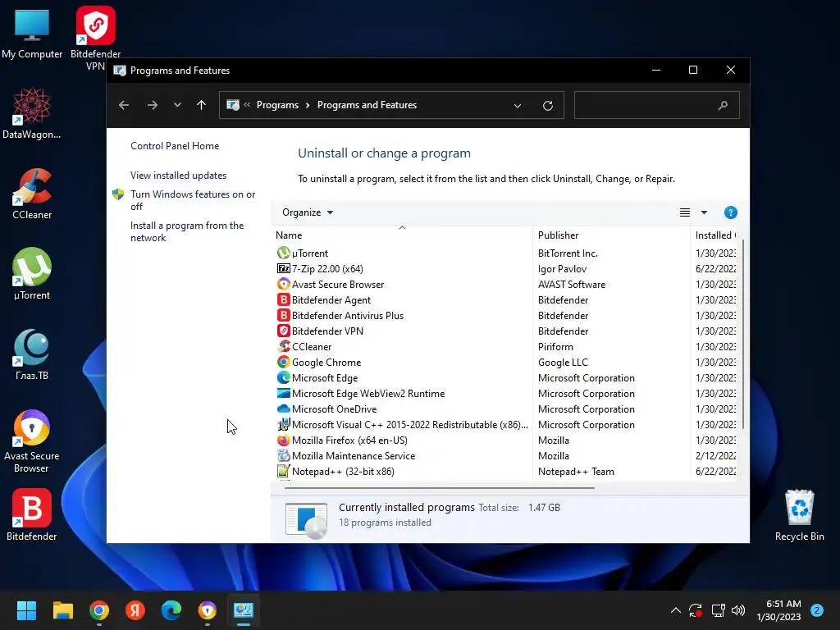Sort by the Installed On column header
840x630 pixels.
coord(715,235)
